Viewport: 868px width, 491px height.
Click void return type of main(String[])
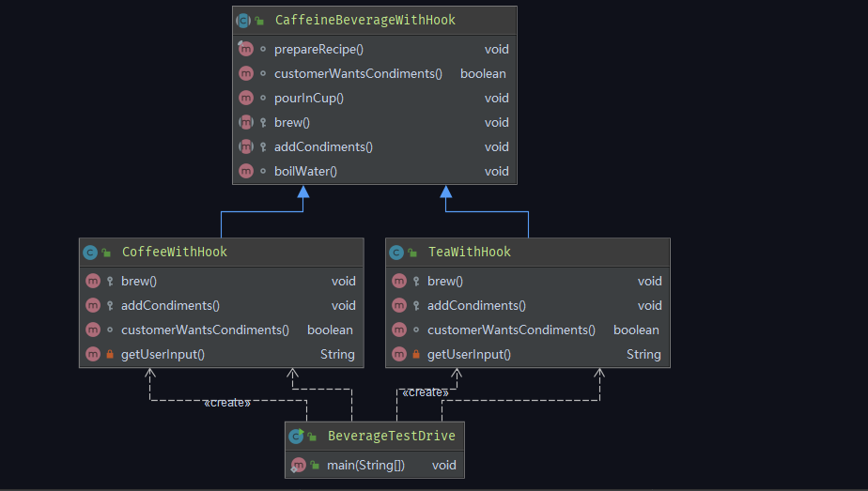[x=444, y=465]
